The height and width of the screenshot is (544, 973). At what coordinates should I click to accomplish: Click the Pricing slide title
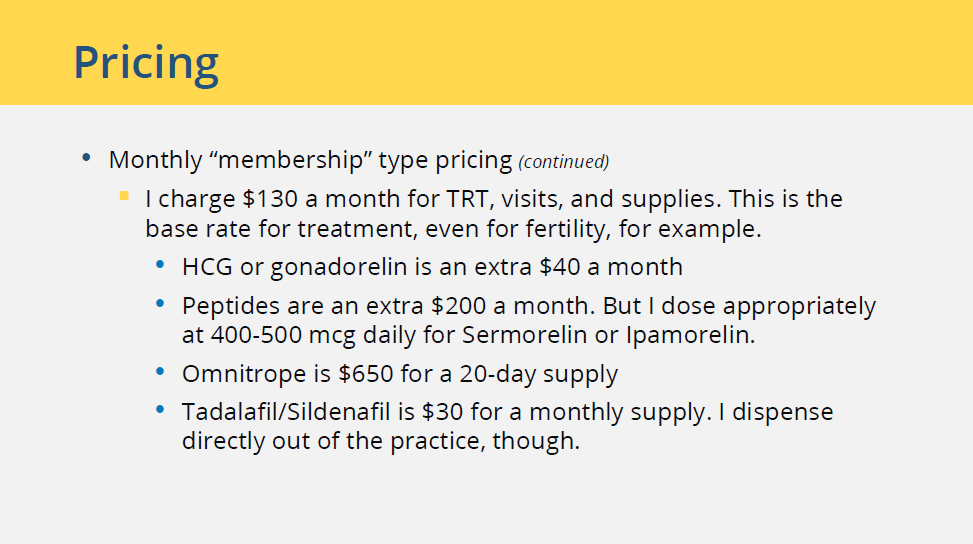[x=146, y=63]
